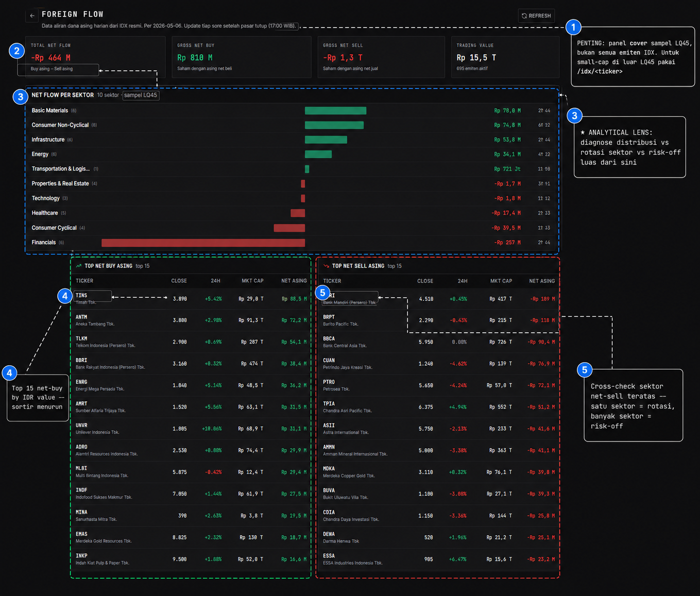Open MDKA Merdeka Copper Gold ticker row

tap(438, 472)
